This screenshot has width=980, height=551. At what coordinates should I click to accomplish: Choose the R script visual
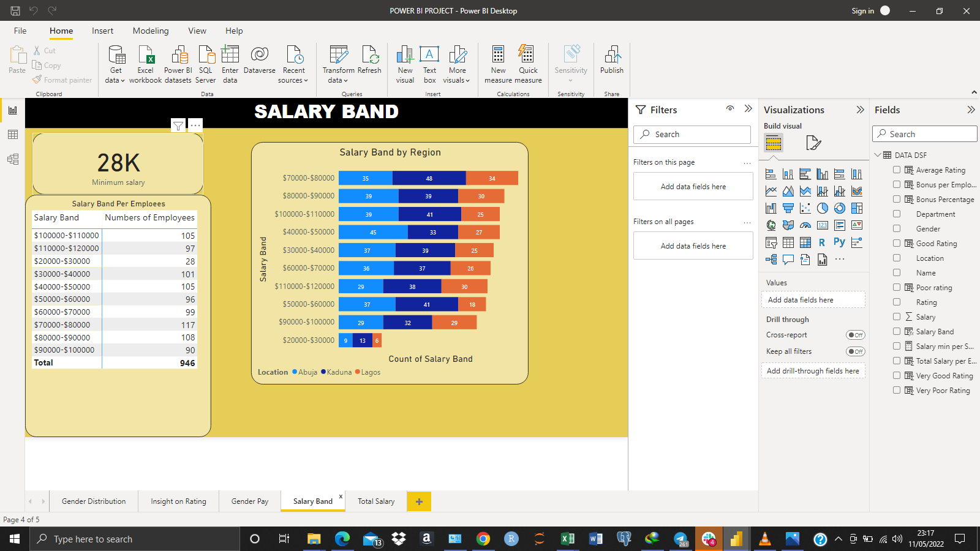(x=822, y=242)
